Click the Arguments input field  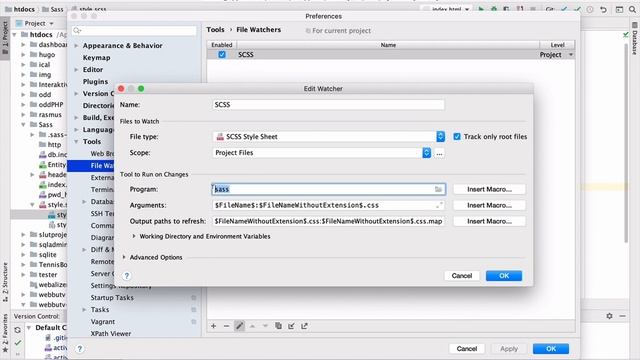tap(328, 205)
